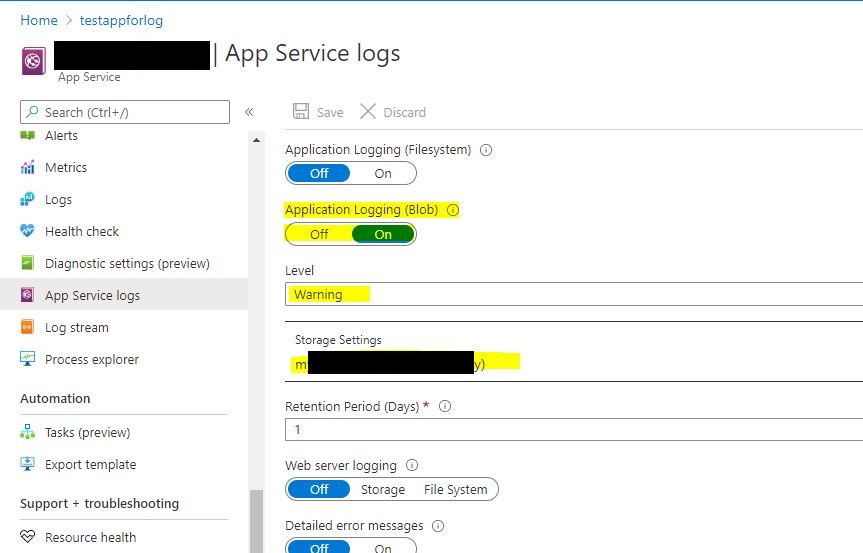Set Application Logging (Blob) to On
Screen dimensions: 863x553
[383, 234]
